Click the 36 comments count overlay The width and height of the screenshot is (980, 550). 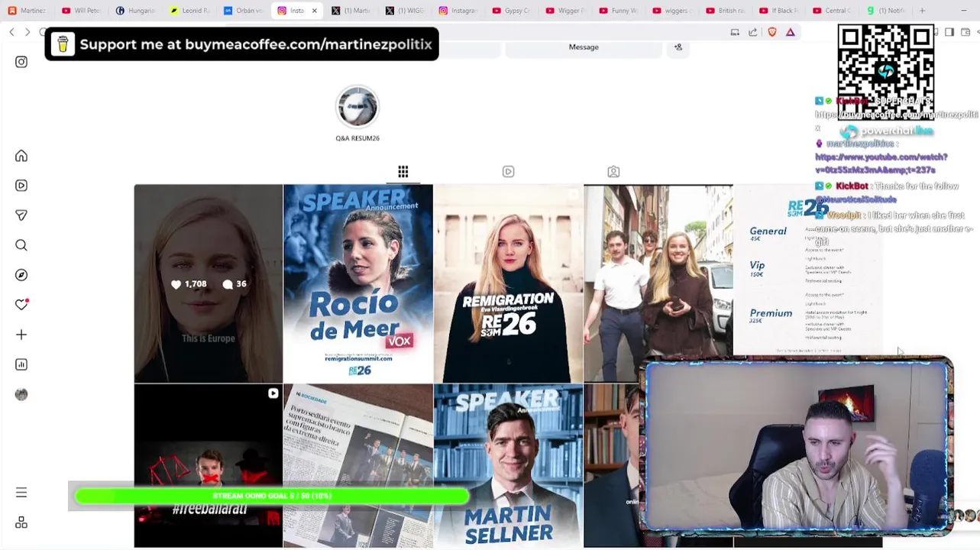pyautogui.click(x=234, y=284)
